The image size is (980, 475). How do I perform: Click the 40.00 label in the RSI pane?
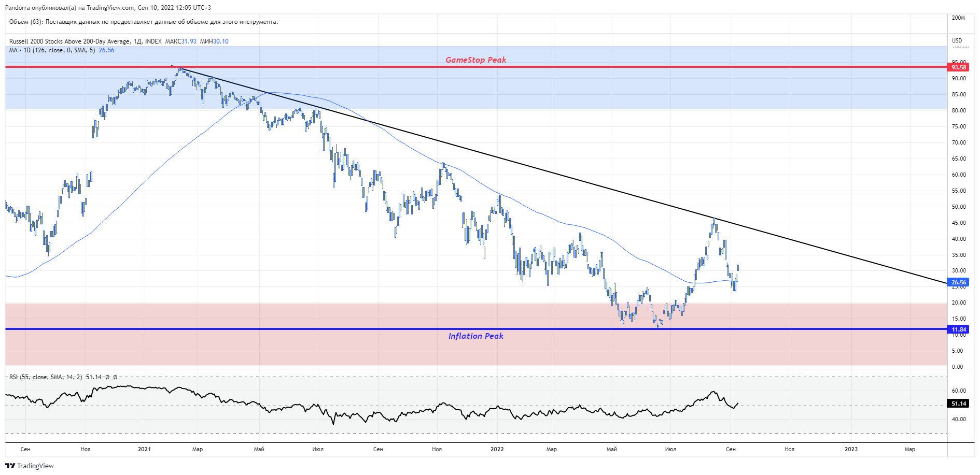[959, 419]
